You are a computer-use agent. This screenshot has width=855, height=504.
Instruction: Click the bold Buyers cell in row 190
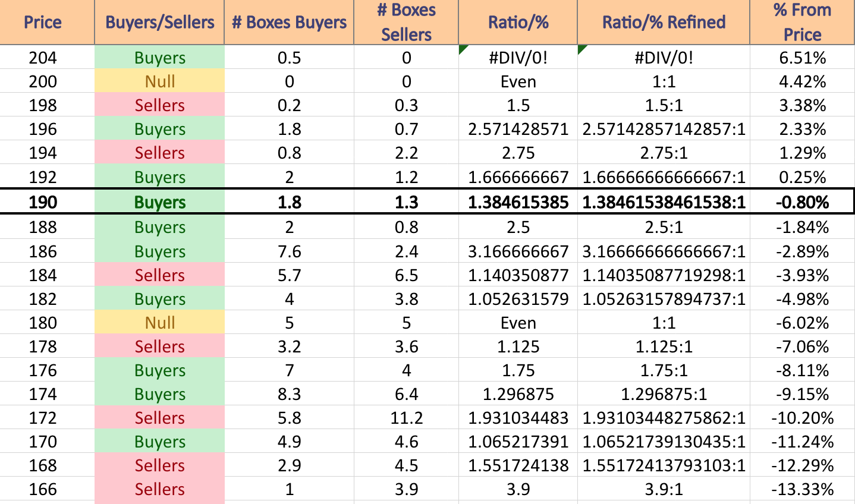[159, 201]
